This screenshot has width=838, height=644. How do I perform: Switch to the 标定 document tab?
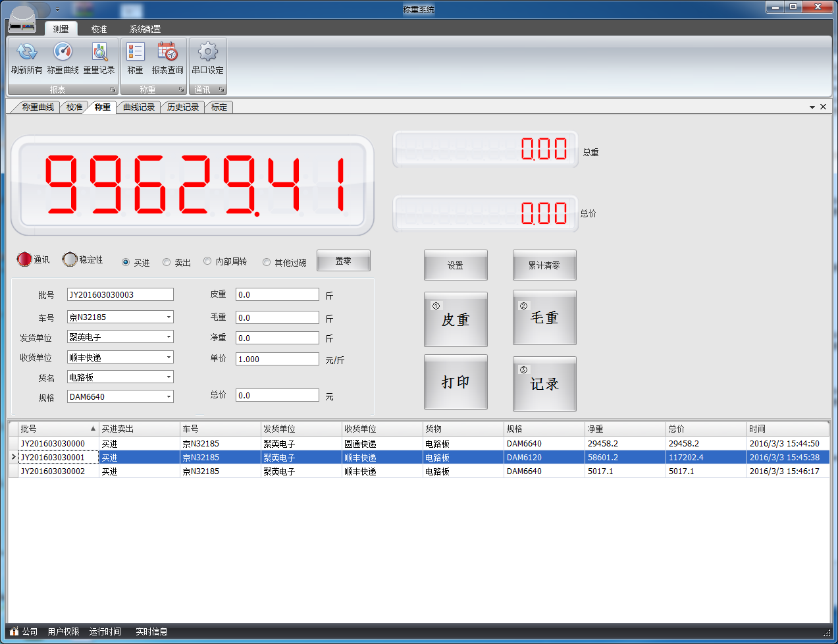point(219,107)
